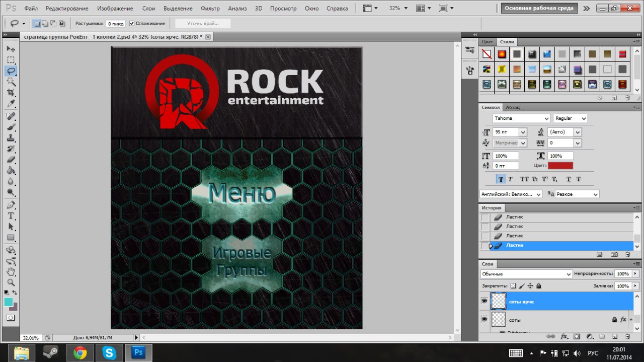The height and width of the screenshot is (362, 644).
Task: Click Основная рабочая среда workspace button
Action: (538, 8)
